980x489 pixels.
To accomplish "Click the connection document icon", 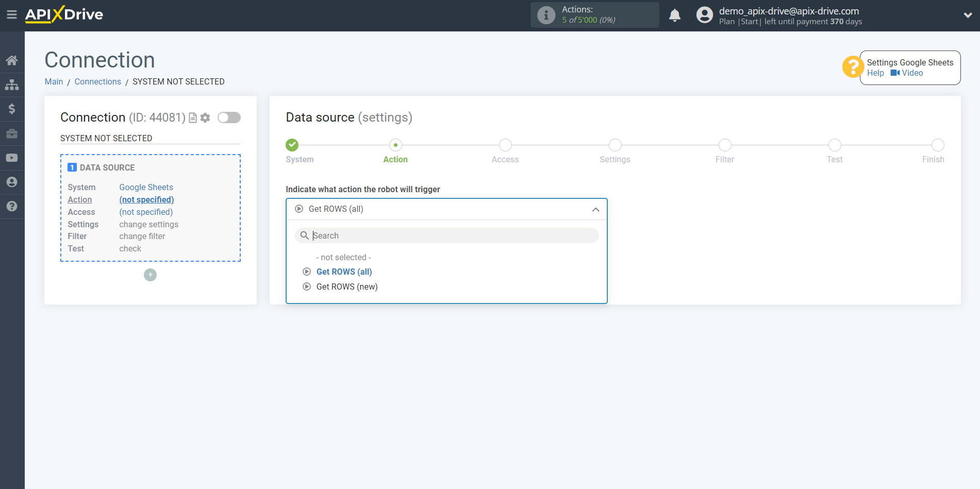I will click(193, 118).
